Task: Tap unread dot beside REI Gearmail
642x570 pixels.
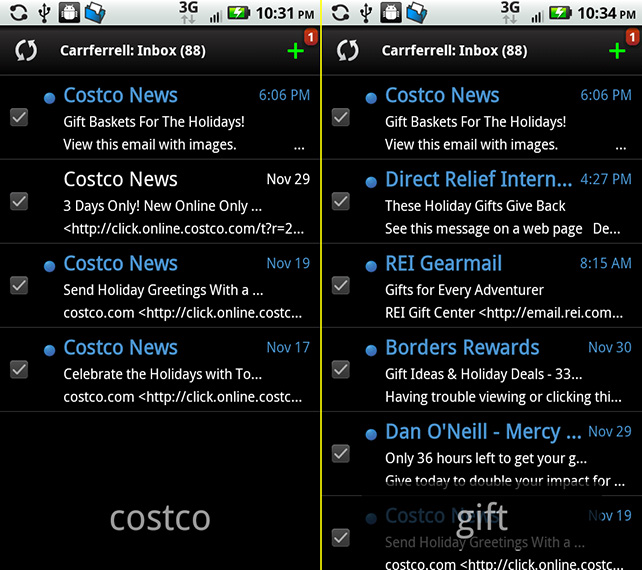Action: pos(371,266)
